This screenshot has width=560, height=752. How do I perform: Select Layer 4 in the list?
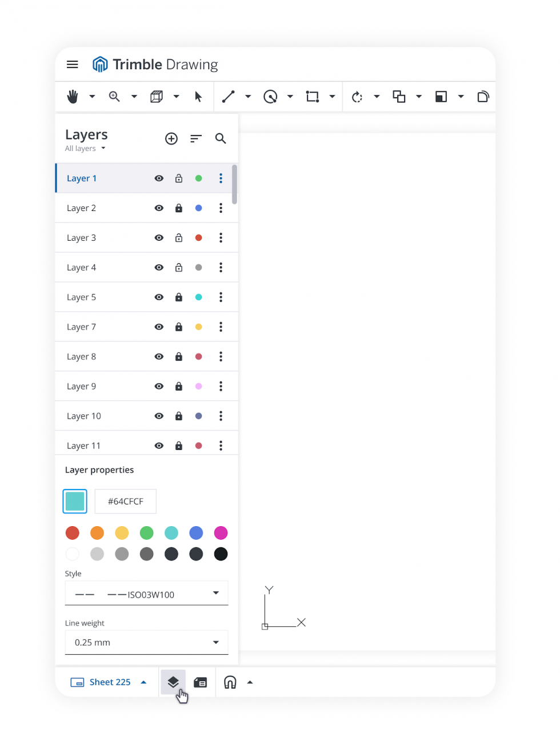(82, 268)
